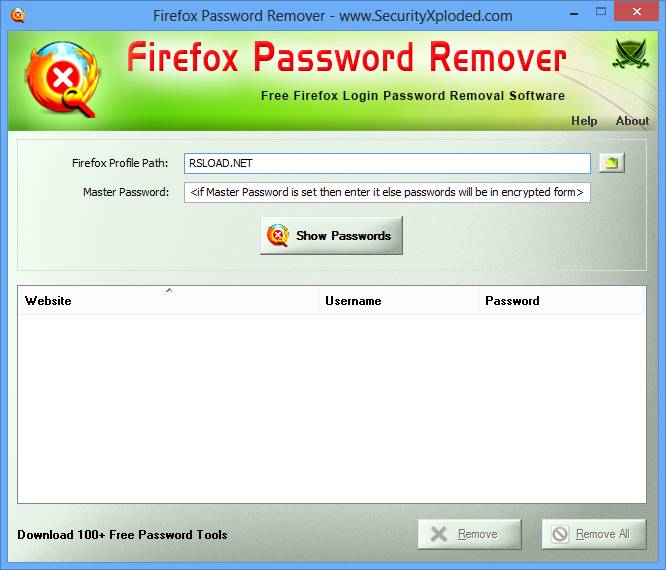
Task: Click the Show Passwords button
Action: 331,235
